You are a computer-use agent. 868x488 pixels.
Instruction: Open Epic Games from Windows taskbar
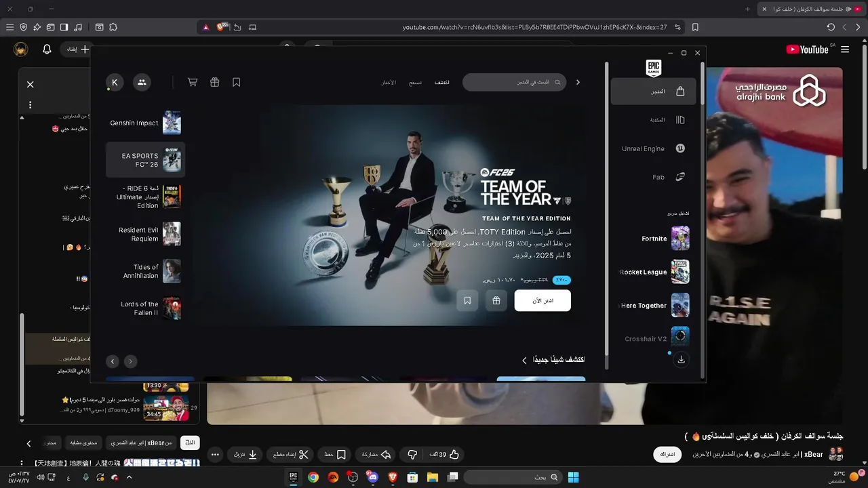pos(293,477)
